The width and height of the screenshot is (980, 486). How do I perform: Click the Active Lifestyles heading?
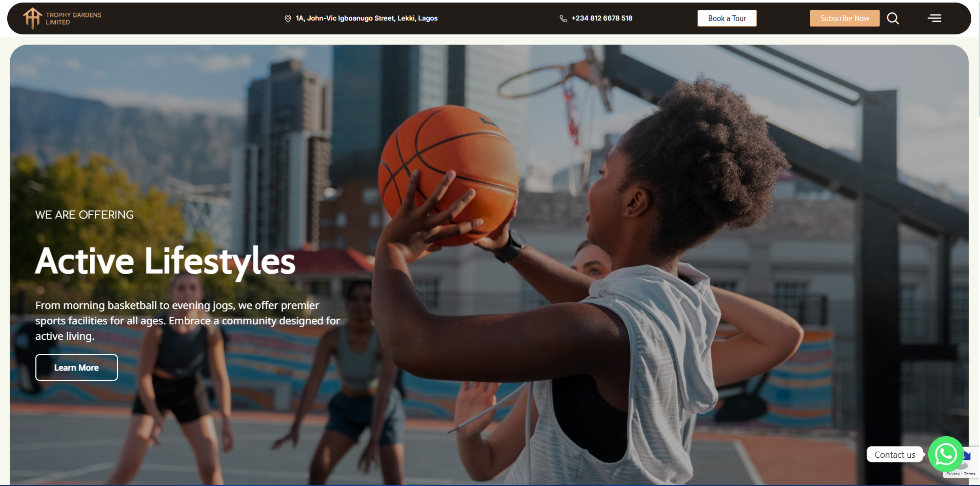click(165, 261)
